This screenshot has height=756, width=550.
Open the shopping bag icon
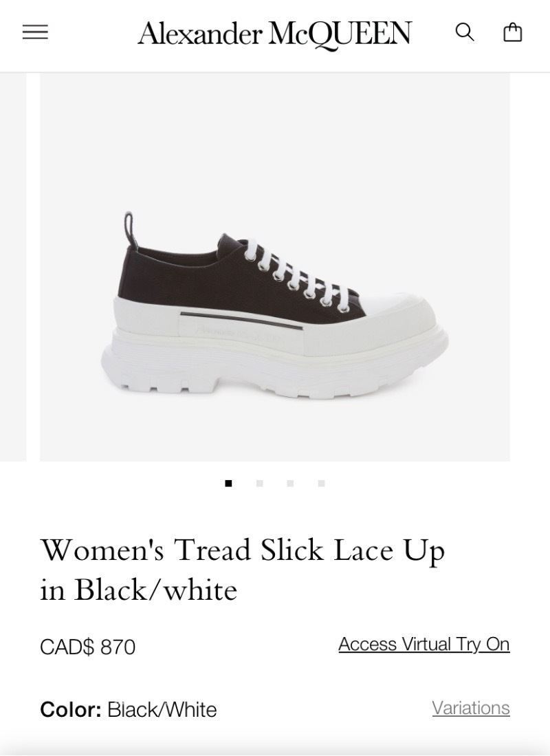(512, 32)
